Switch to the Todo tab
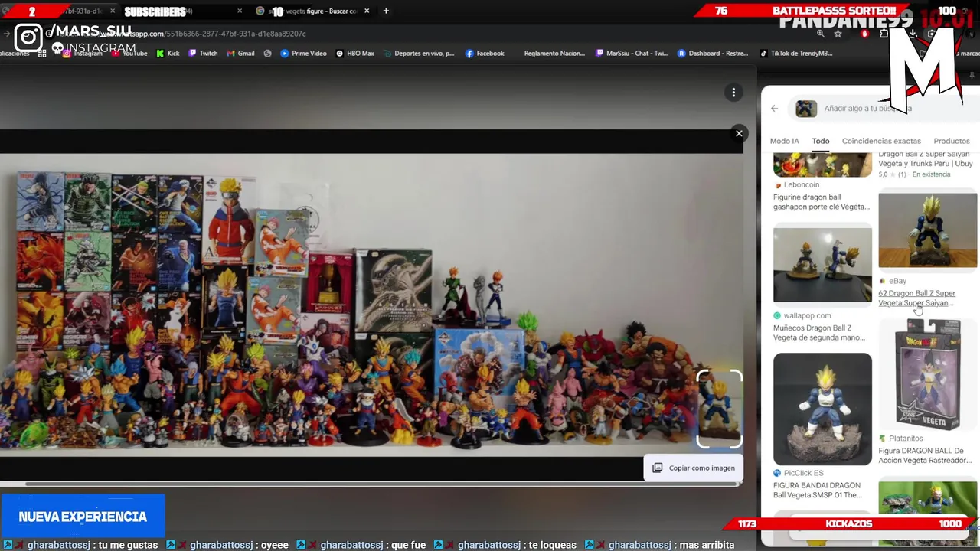 click(x=821, y=141)
